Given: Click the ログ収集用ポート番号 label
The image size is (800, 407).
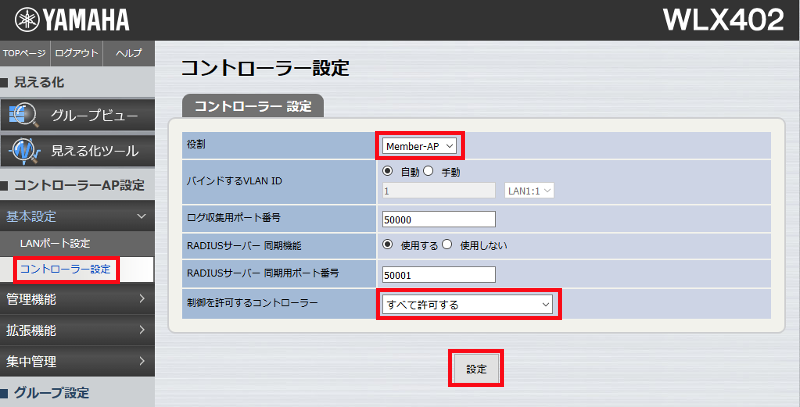Looking at the screenshot, I should (x=234, y=217).
